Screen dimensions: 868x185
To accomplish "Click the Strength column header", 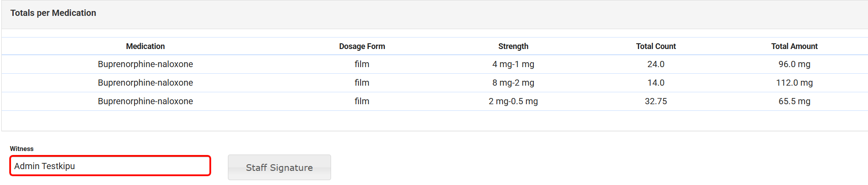I will click(513, 46).
